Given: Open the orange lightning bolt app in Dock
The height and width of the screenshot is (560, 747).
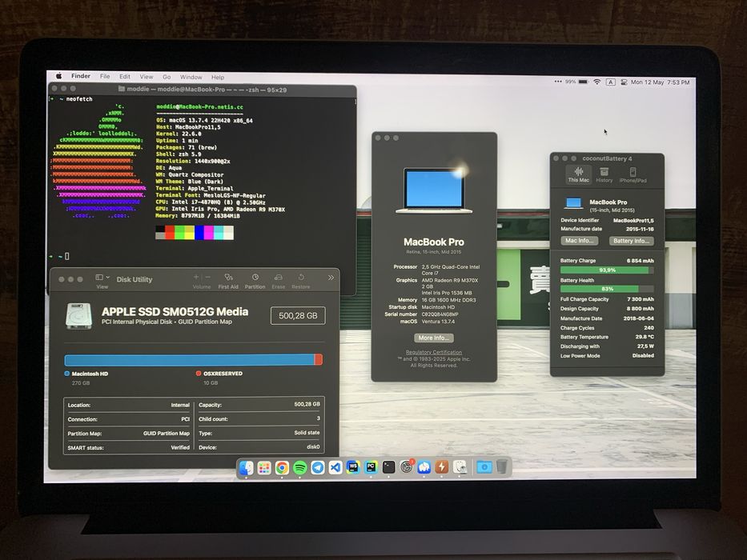Looking at the screenshot, I should point(442,467).
